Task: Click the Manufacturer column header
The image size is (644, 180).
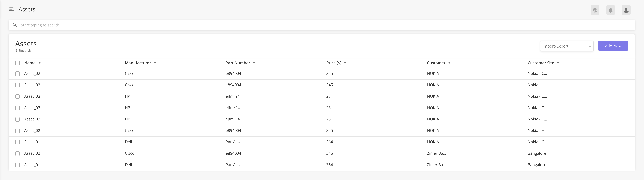Action: [138, 63]
